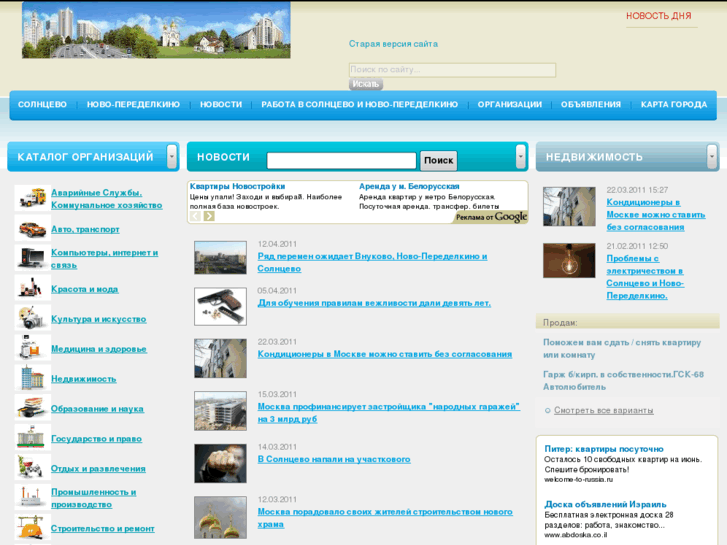The image size is (727, 545).
Task: Expand the Недвижимость panel dropdown arrow
Action: point(712,156)
